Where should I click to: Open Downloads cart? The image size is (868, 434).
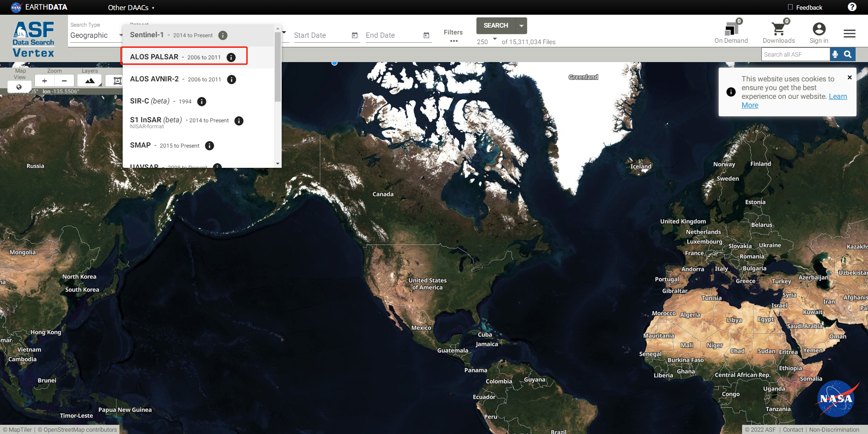pos(779,32)
